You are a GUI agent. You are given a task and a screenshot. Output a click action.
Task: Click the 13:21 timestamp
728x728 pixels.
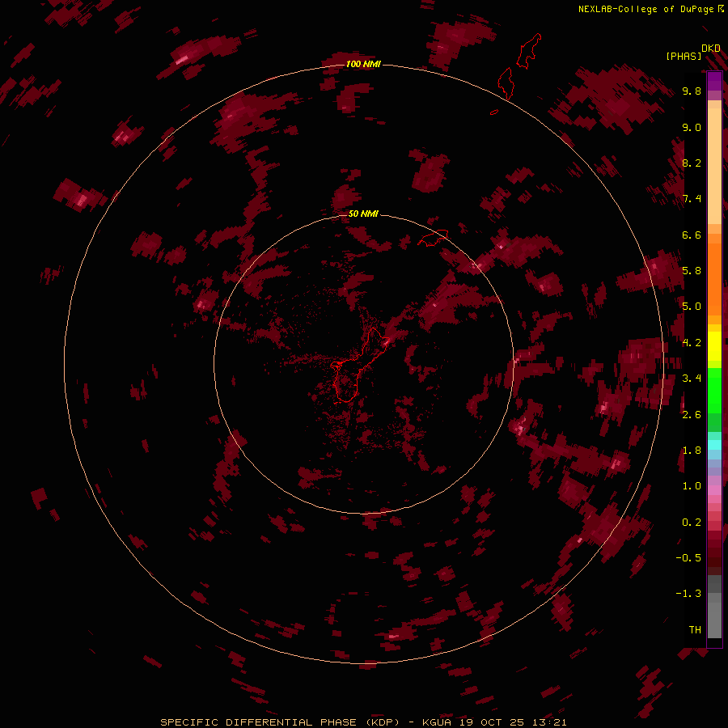tap(549, 722)
